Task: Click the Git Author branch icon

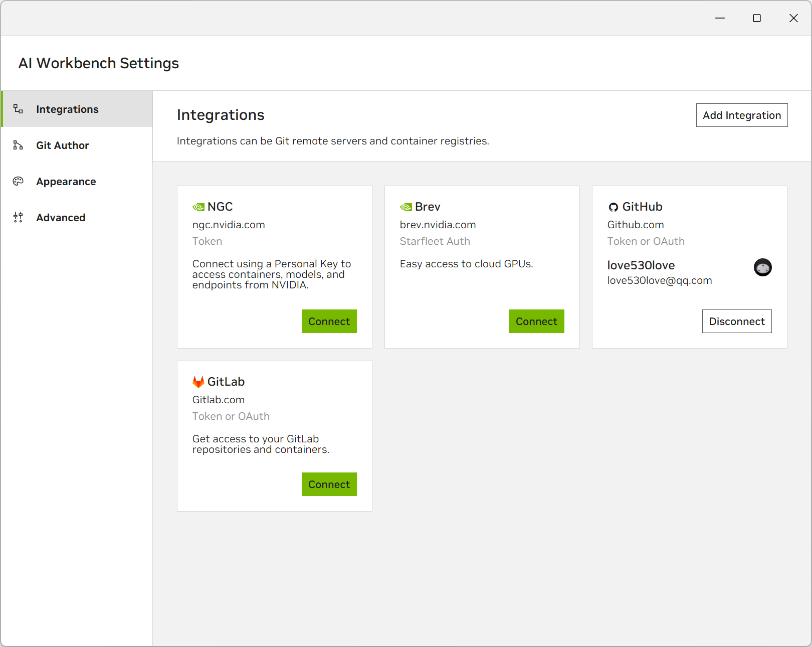Action: click(18, 145)
